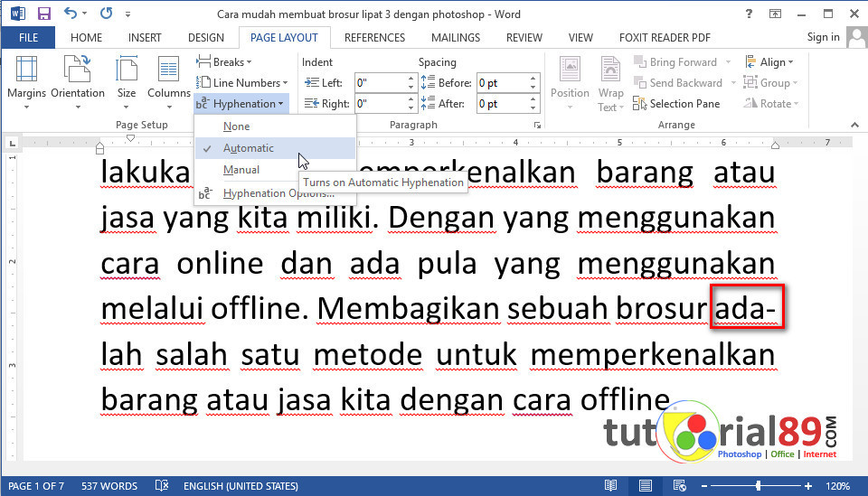Open the FILE tab
The image size is (868, 496).
point(28,38)
